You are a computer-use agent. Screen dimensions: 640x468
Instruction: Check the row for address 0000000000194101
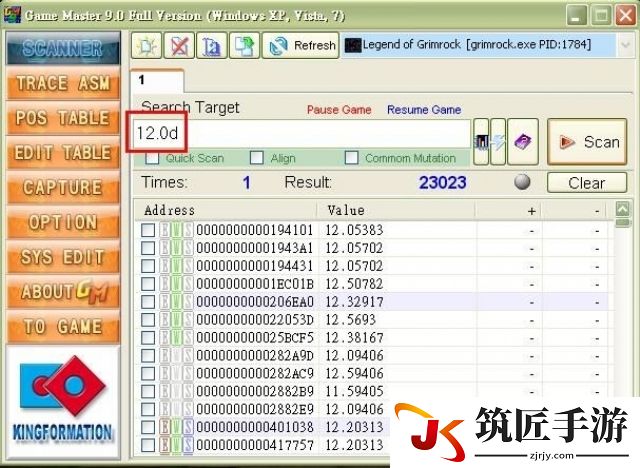pyautogui.click(x=148, y=230)
